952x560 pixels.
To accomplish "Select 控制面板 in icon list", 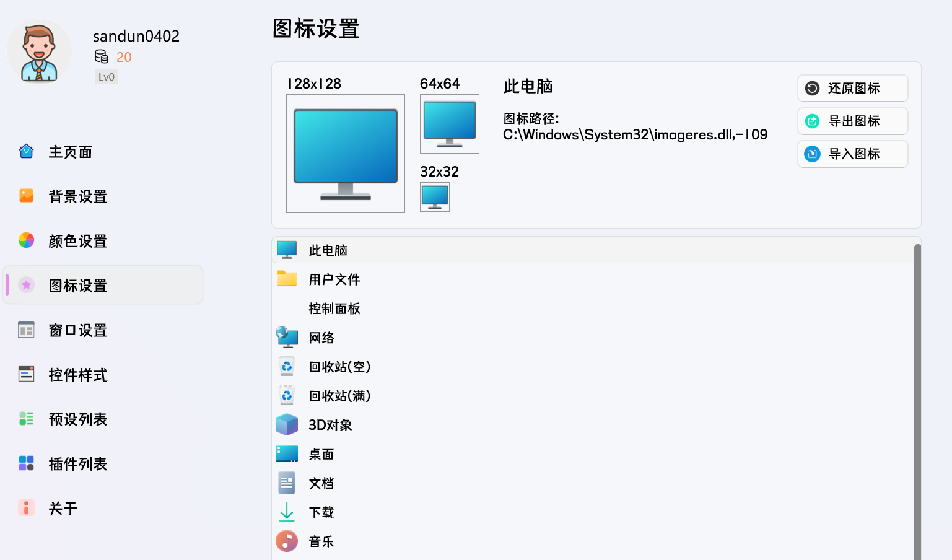I will [593, 308].
